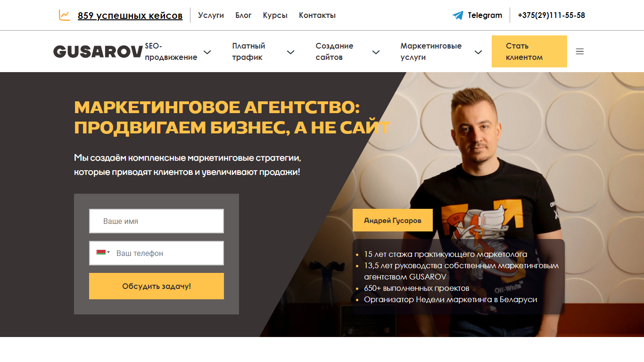
Task: Expand the SEO-продвижение chevron
Action: pos(207,52)
